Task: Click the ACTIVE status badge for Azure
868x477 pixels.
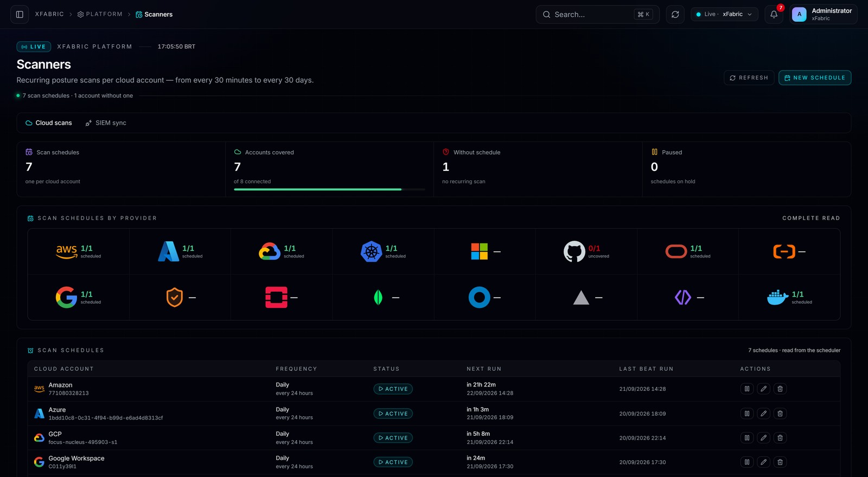Action: [393, 414]
